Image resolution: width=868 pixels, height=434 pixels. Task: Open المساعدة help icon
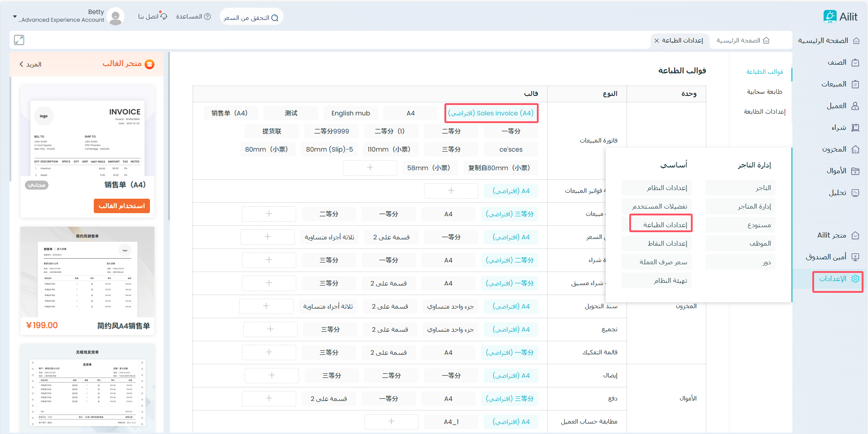(x=207, y=17)
